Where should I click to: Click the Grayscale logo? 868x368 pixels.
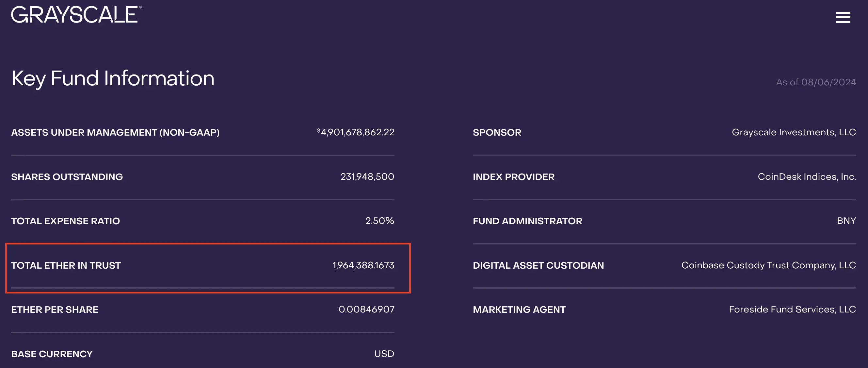tap(75, 15)
